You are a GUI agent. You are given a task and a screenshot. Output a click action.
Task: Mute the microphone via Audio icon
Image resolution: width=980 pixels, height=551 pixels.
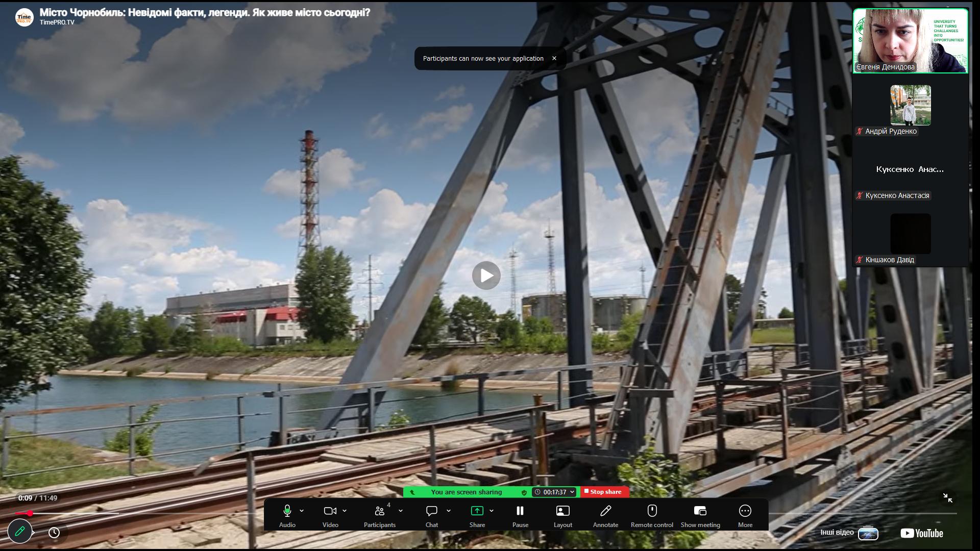click(x=287, y=511)
